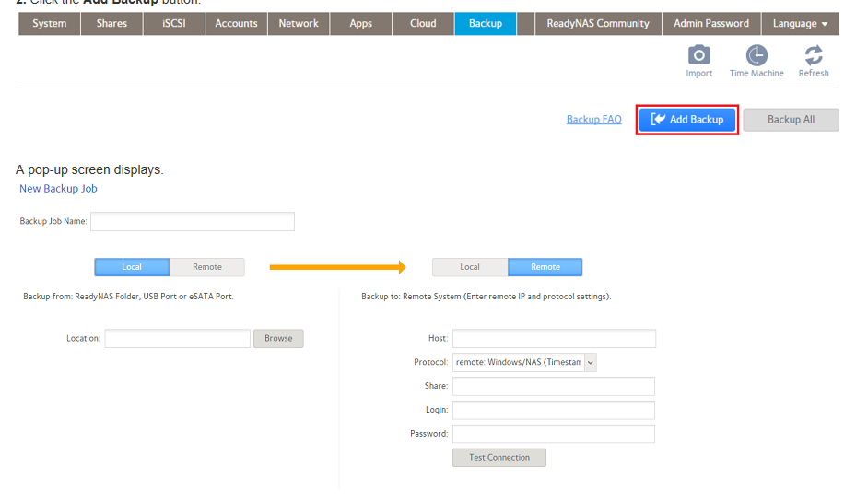Select Remote toggle for backup destination
Screen dimensions: 868x502
click(x=545, y=267)
